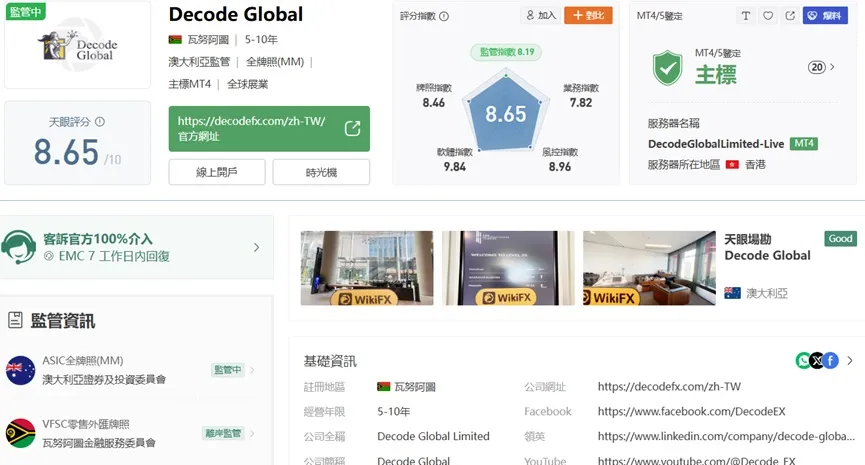Click the 風控指數 8.96 value
This screenshot has height=465, width=865.
560,167
